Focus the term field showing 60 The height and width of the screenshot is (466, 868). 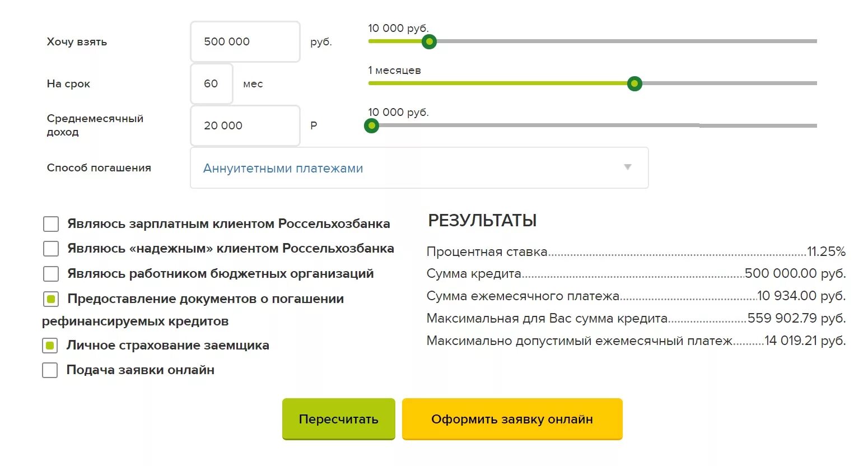point(212,83)
